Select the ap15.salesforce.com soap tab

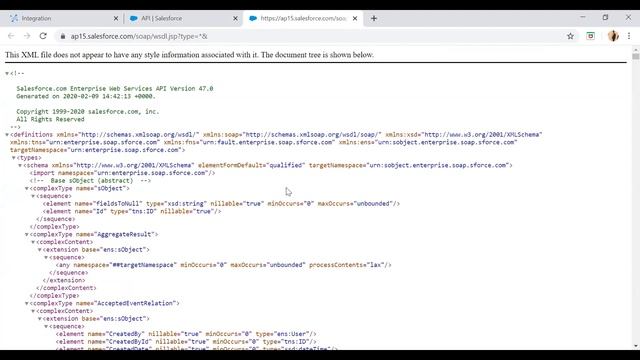click(303, 18)
